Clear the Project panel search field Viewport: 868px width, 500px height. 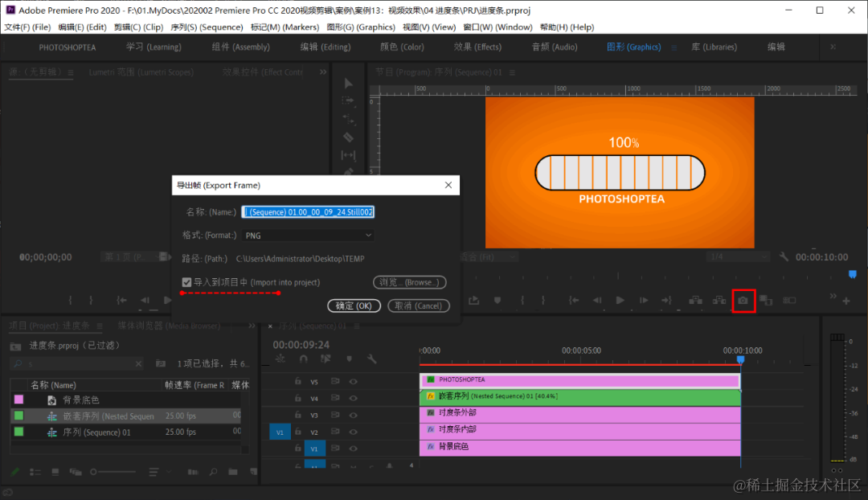pyautogui.click(x=138, y=364)
